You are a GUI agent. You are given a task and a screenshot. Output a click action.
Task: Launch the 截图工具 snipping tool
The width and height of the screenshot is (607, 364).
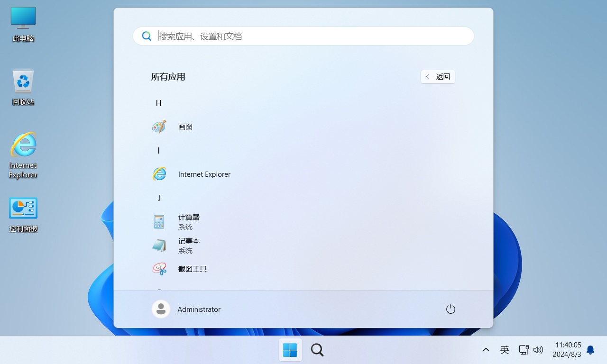pos(192,269)
